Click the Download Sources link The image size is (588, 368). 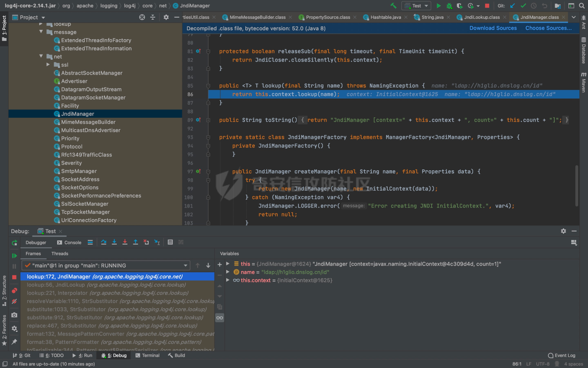point(493,28)
